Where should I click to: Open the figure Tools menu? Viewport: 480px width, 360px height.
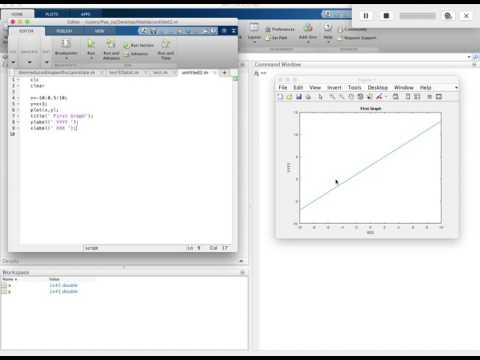point(355,87)
